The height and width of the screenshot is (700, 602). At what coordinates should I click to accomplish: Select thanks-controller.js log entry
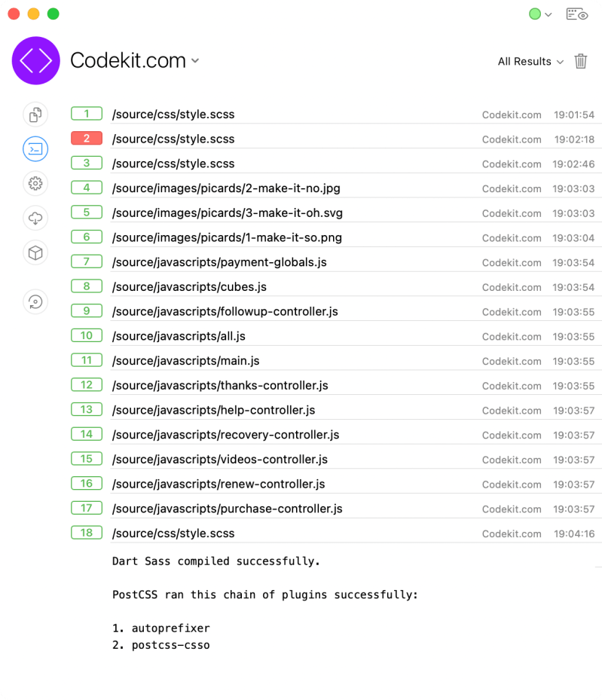[x=356, y=385]
